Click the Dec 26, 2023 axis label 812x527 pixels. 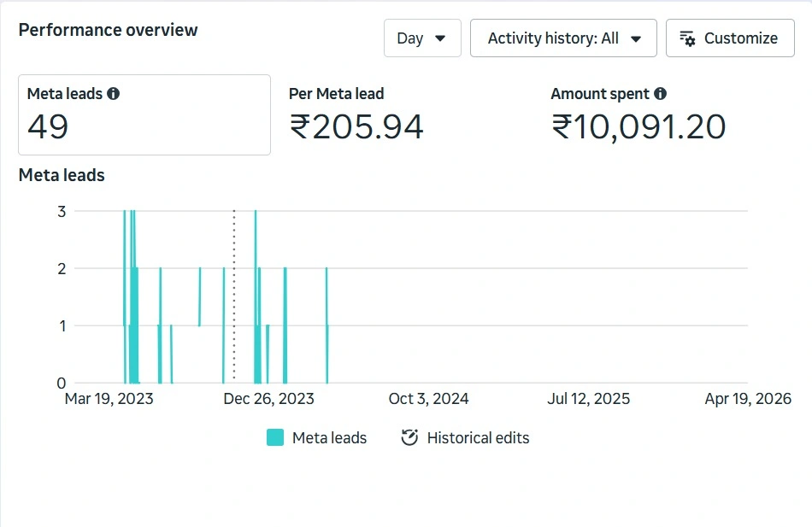[268, 399]
